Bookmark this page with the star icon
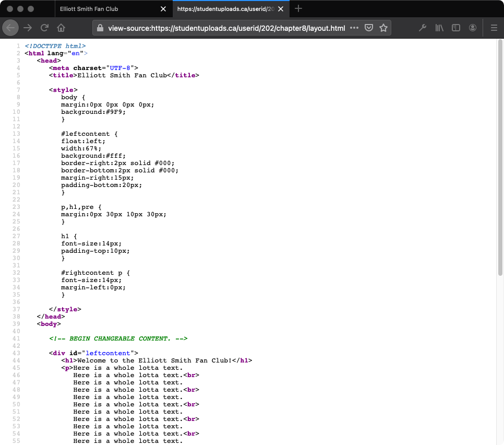This screenshot has height=445, width=504. pyautogui.click(x=383, y=28)
